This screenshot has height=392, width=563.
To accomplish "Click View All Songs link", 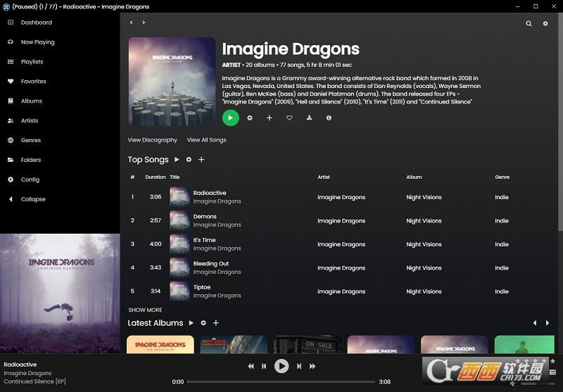I will pos(206,140).
